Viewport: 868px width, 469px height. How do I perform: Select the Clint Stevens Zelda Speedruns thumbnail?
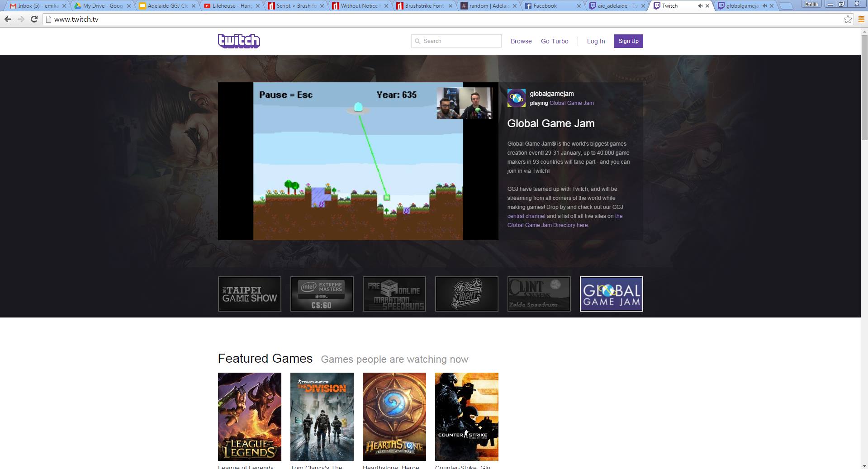pos(539,294)
